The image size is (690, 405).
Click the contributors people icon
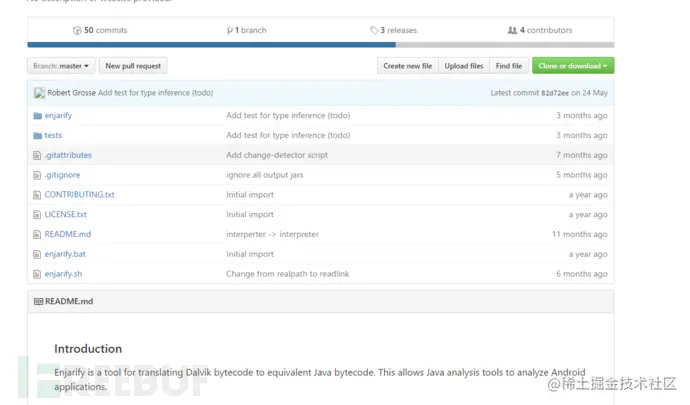pos(513,30)
